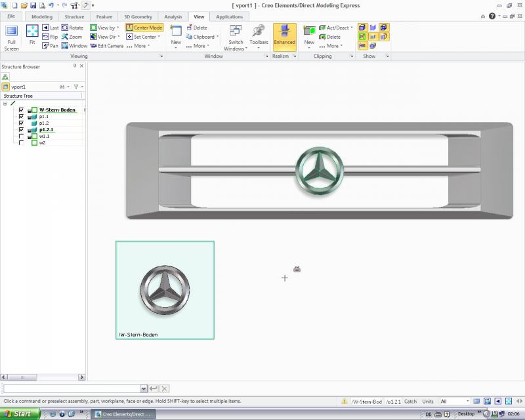The width and height of the screenshot is (525, 420).
Task: Toggle Enhanced realism
Action: click(285, 37)
